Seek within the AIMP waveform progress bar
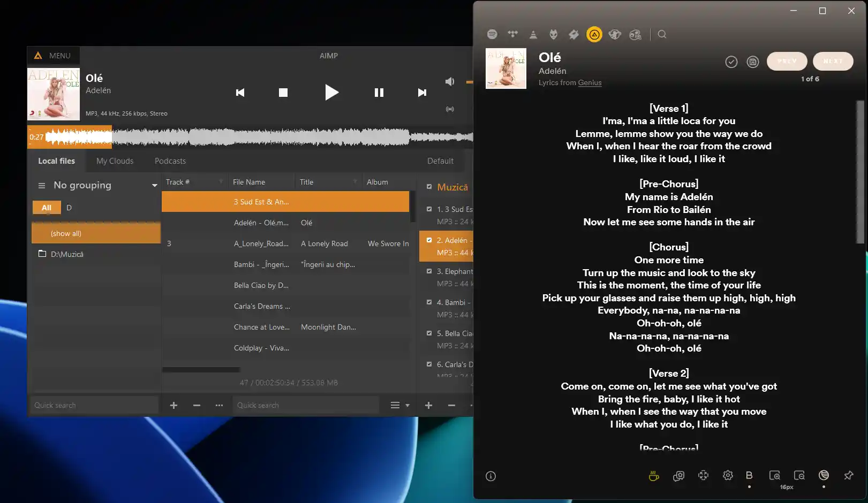The width and height of the screenshot is (868, 503). [251, 137]
